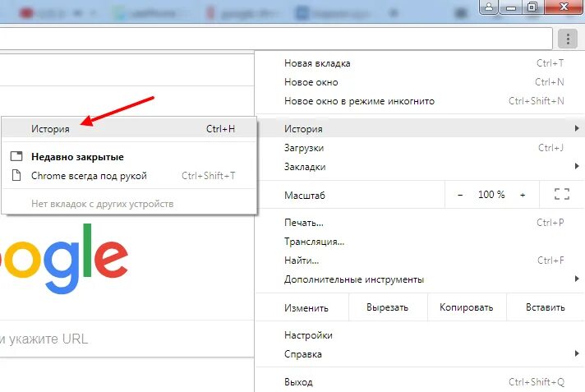Image resolution: width=585 pixels, height=392 pixels.
Task: Open a new tab from the menu
Action: pyautogui.click(x=421, y=63)
